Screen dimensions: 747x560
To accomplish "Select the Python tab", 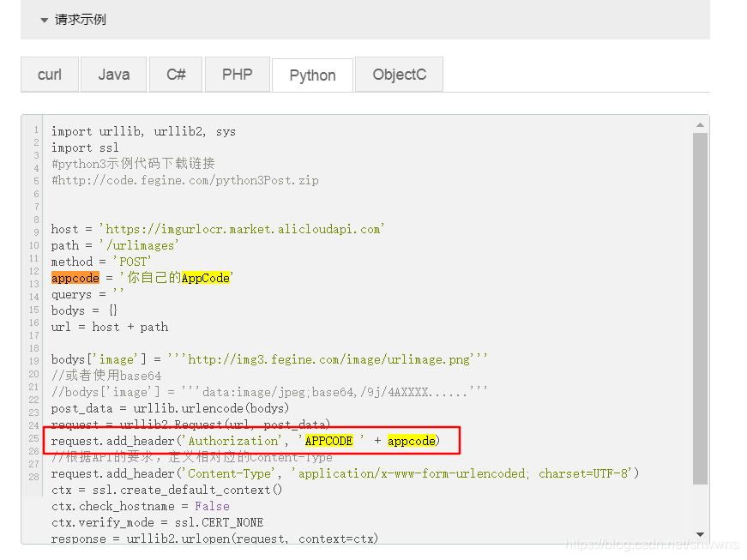I will 312,75.
